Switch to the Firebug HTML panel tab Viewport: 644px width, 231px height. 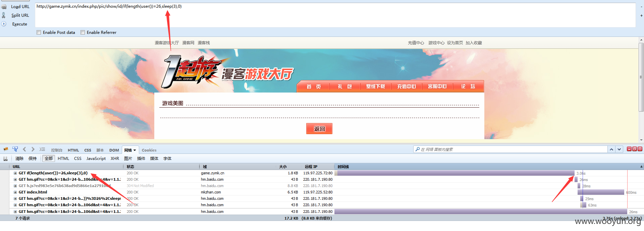pos(73,150)
